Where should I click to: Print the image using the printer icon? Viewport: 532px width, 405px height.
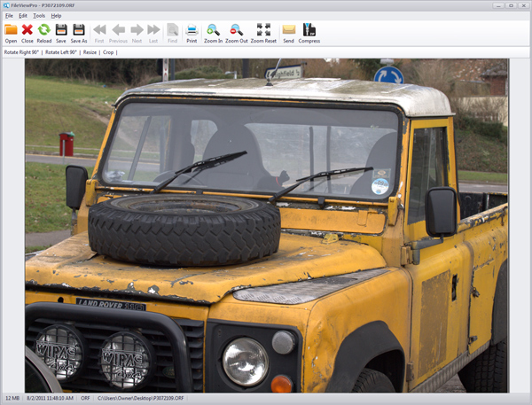tap(192, 30)
